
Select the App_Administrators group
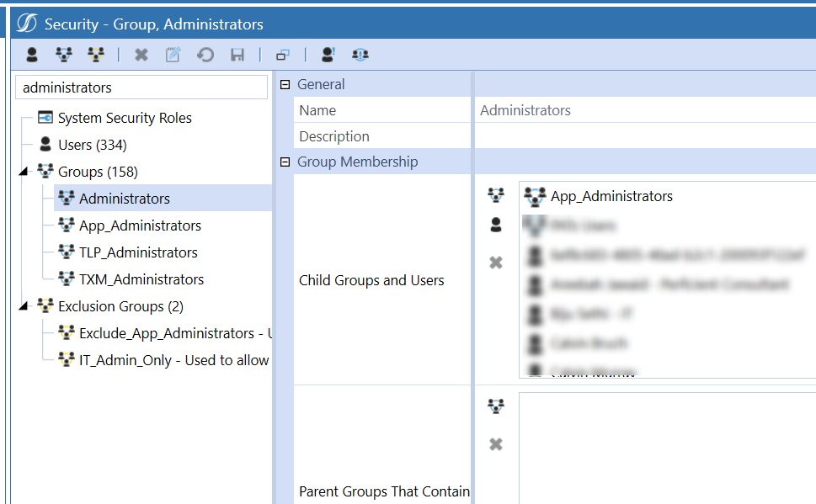point(140,225)
